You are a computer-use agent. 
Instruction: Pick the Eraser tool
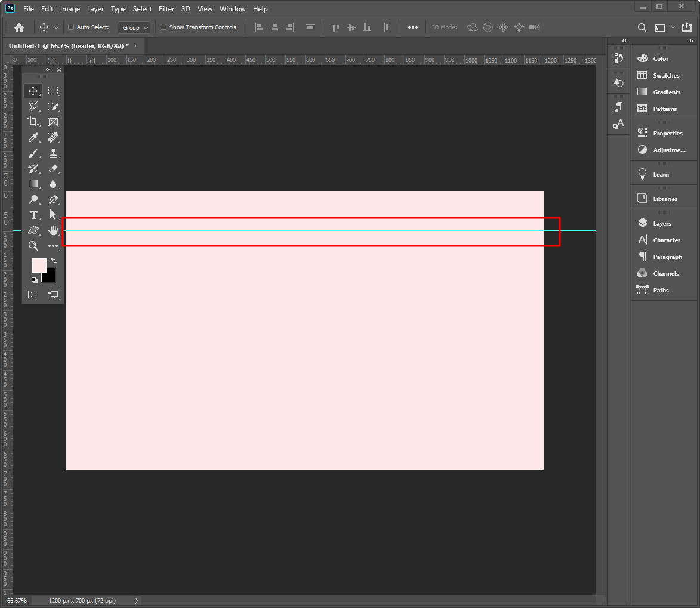[53, 168]
